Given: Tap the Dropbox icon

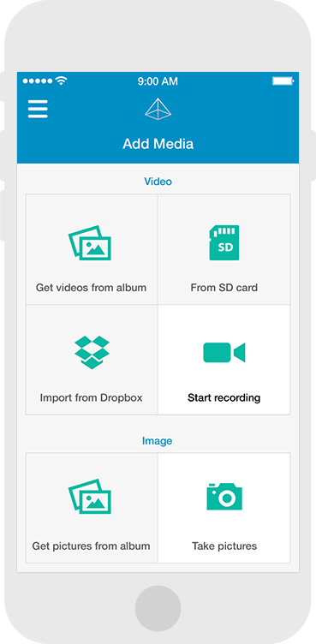Looking at the screenshot, I should click(92, 352).
